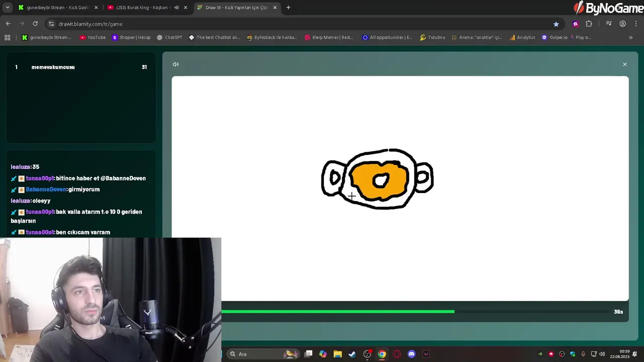The height and width of the screenshot is (362, 644).
Task: Open the Chrome three-dot menu
Action: click(x=636, y=24)
